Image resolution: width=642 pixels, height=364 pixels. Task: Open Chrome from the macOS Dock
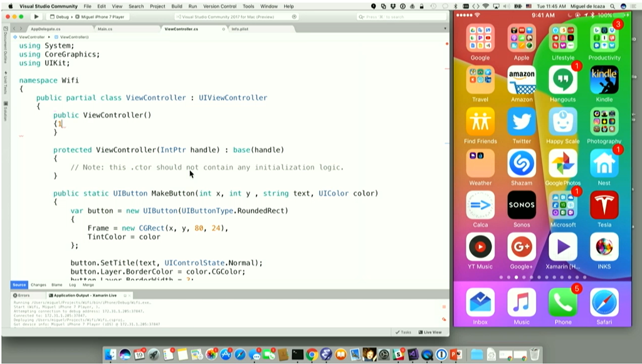(x=312, y=354)
